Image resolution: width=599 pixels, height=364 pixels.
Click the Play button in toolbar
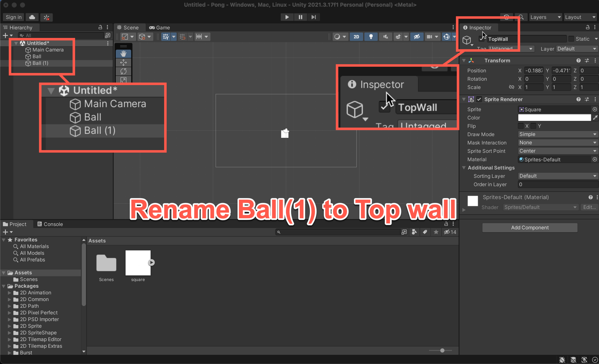click(287, 17)
